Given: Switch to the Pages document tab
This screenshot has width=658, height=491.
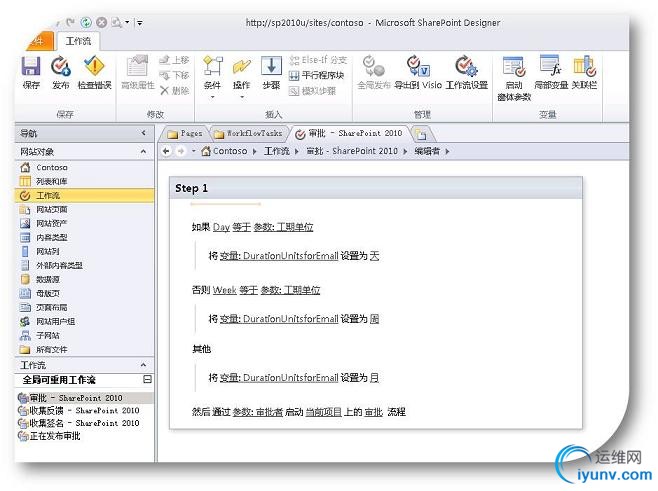Looking at the screenshot, I should coord(185,133).
